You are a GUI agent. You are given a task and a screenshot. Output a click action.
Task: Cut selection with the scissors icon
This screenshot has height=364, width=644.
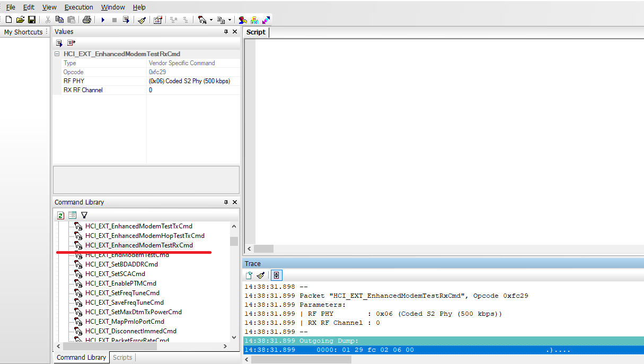[48, 20]
